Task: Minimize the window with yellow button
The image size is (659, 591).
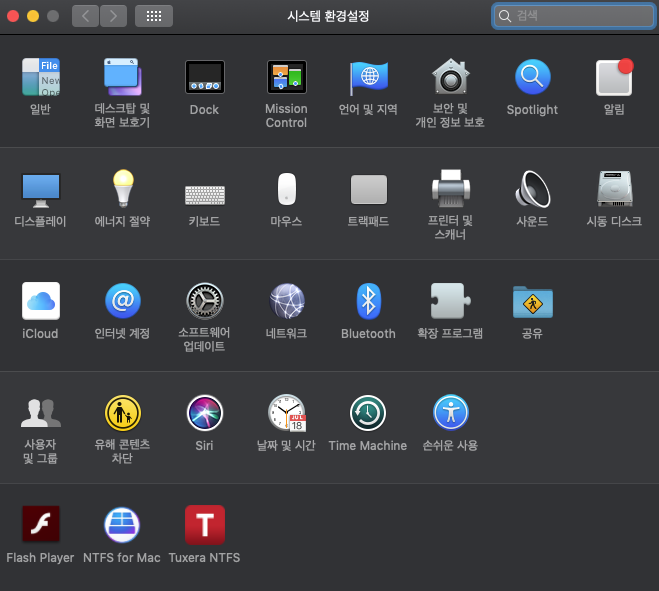Action: tap(33, 16)
